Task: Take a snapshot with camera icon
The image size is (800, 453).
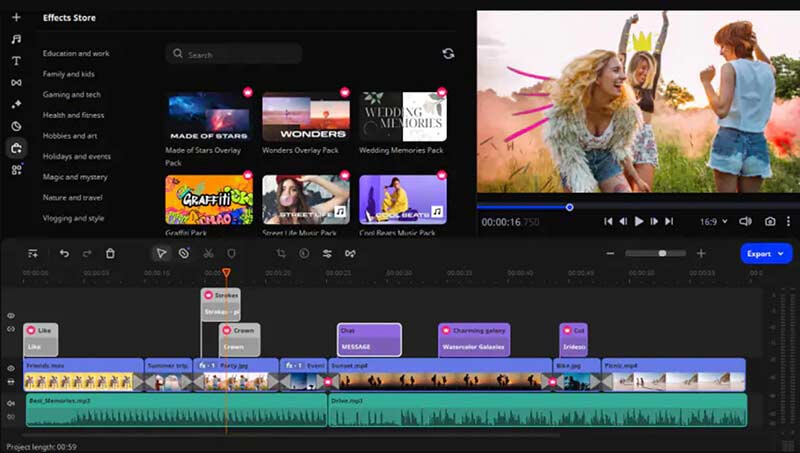Action: click(x=770, y=221)
